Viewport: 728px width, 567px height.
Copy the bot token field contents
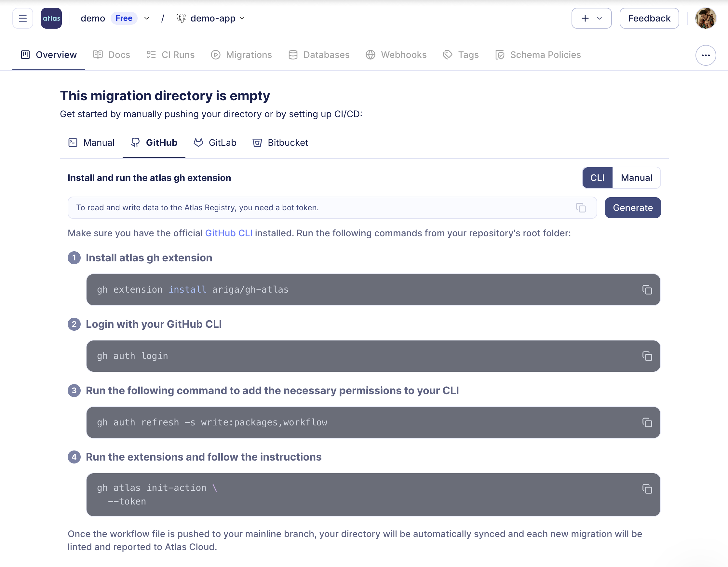581,208
